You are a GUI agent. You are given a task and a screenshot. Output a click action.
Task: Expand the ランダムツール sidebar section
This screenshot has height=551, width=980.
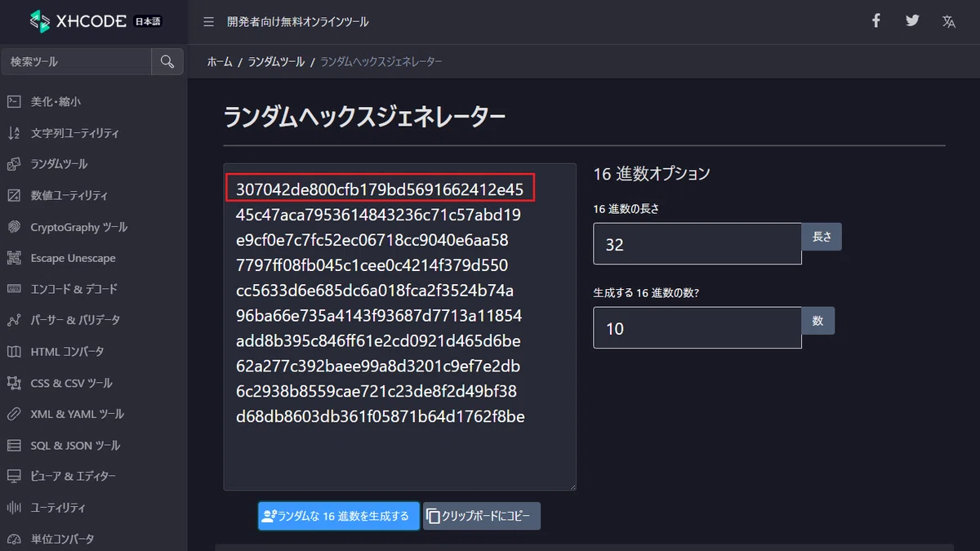[47, 164]
